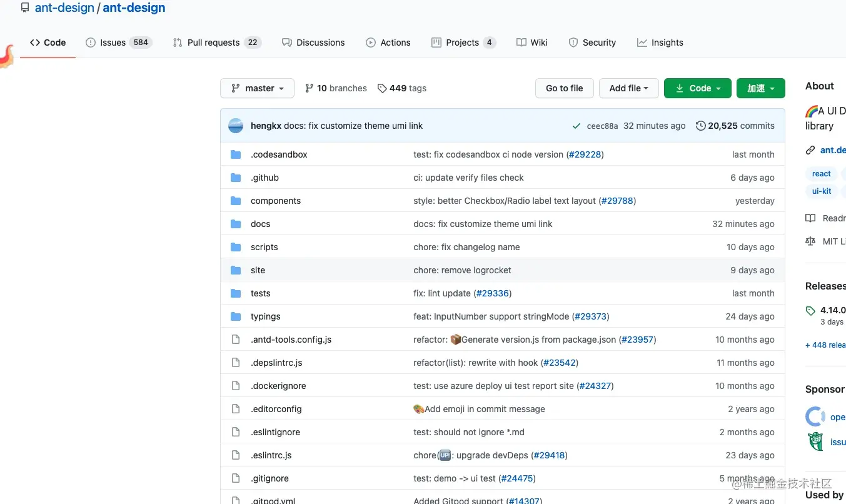Click the .eslintignore file icon

tap(236, 432)
